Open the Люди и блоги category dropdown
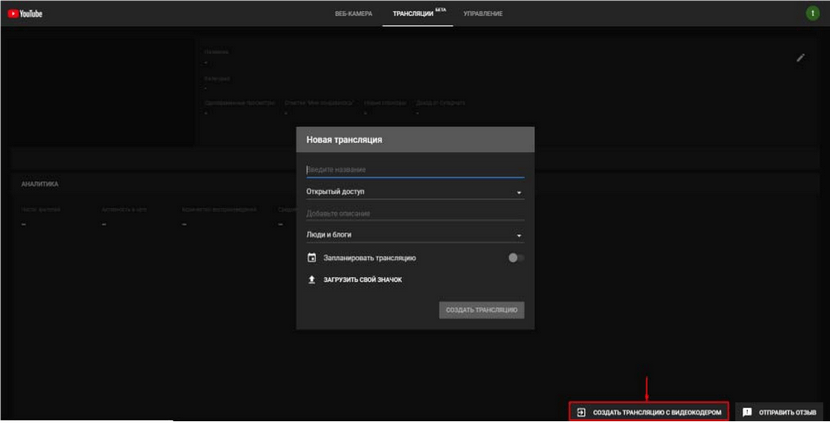The image size is (830, 423). (x=415, y=235)
